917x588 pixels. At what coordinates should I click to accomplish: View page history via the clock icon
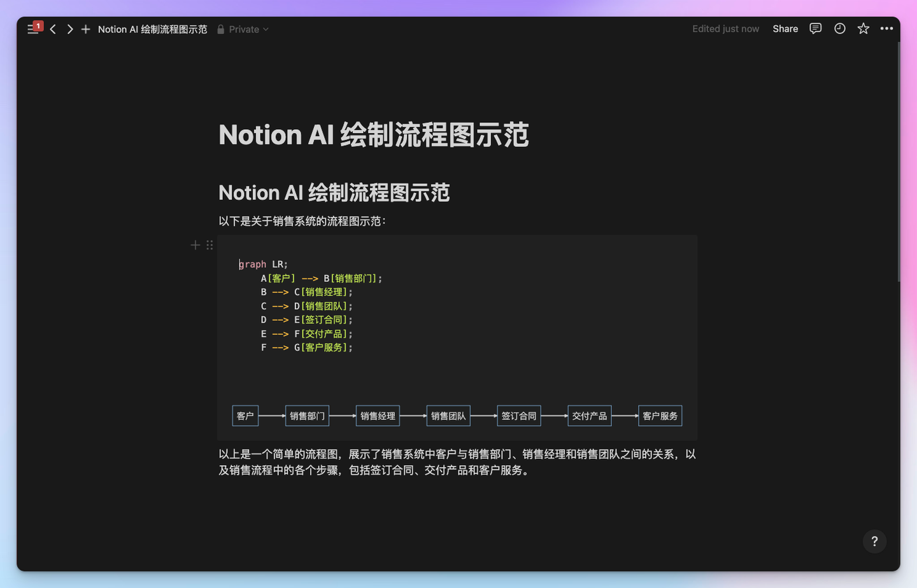(839, 28)
